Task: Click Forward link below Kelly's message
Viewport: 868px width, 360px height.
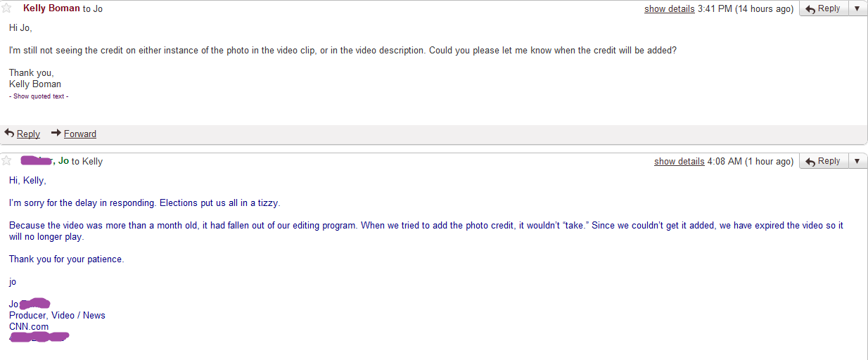Action: (x=80, y=134)
